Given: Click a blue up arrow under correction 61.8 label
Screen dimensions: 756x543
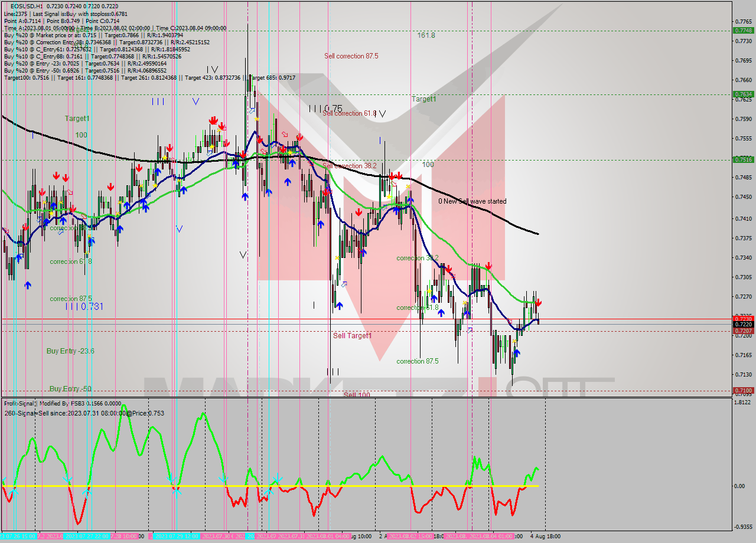Looking at the screenshot, I should pos(441,313).
